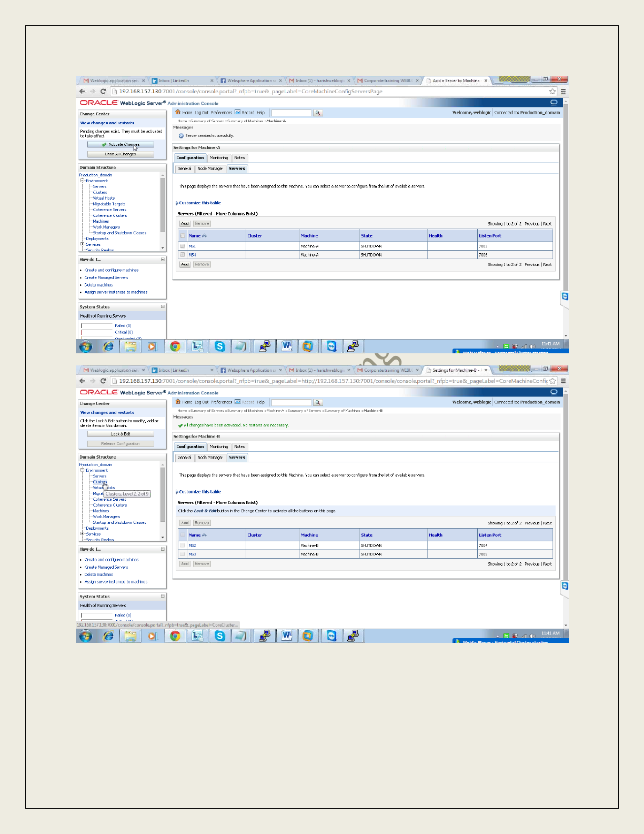Tick the select-all checkbox in Machine-B servers table

[183, 535]
